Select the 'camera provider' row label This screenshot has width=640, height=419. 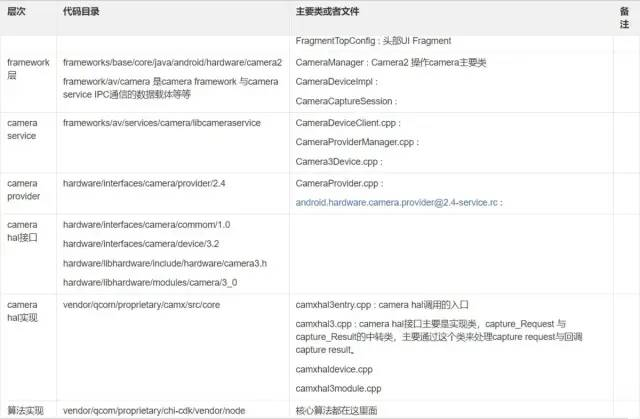pos(23,190)
